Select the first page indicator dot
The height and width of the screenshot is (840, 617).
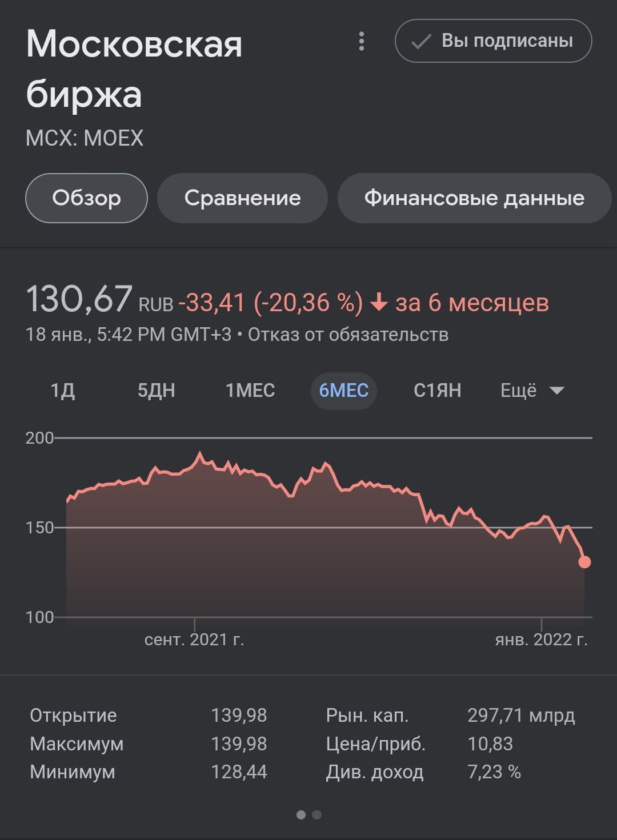[301, 815]
